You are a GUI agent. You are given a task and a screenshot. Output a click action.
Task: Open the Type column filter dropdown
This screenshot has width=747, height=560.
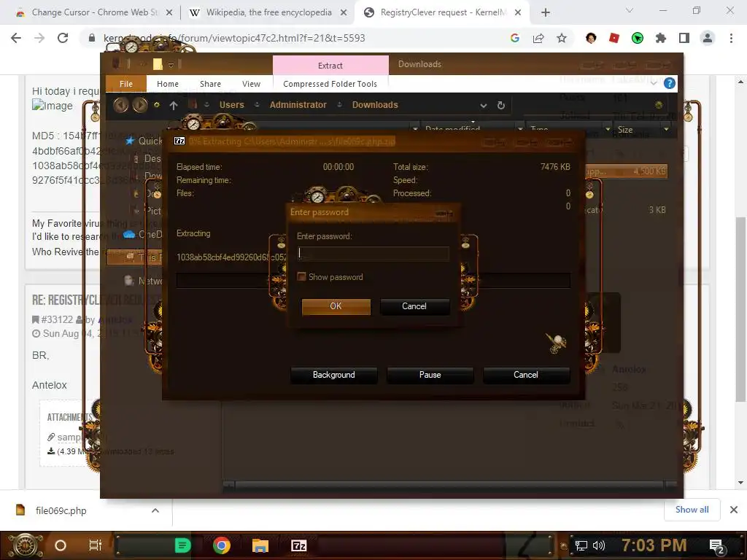tap(608, 129)
